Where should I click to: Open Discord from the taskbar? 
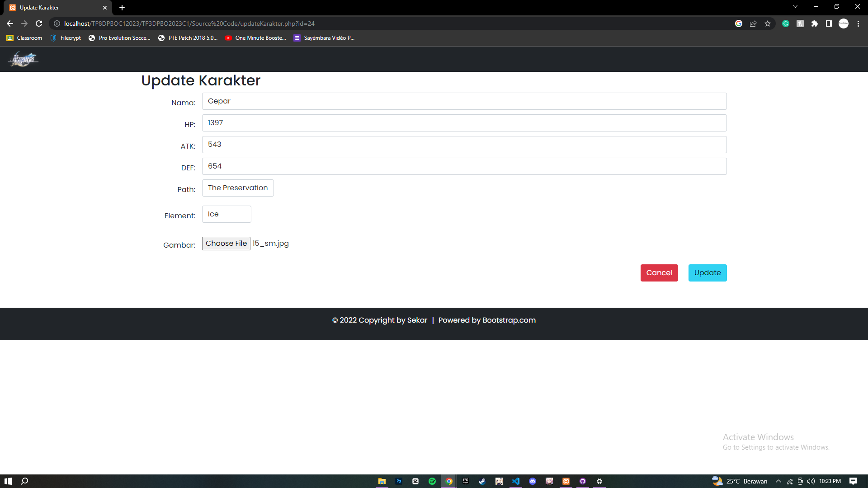[x=533, y=481]
